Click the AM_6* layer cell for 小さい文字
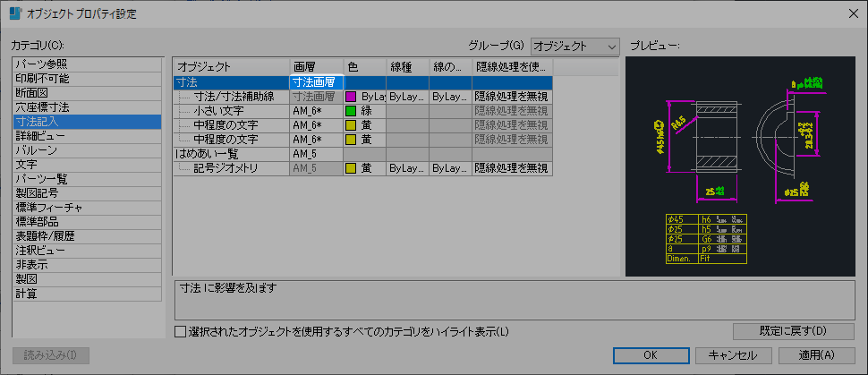The height and width of the screenshot is (375, 868). coord(317,111)
